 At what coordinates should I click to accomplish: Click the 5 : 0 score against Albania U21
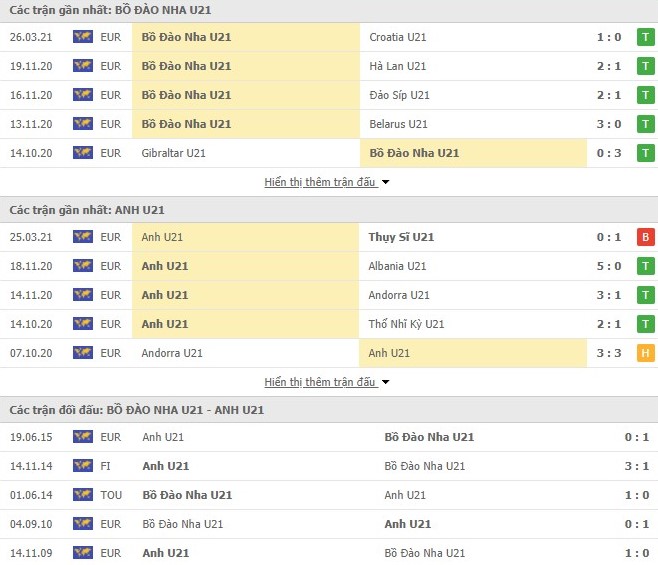(x=607, y=266)
